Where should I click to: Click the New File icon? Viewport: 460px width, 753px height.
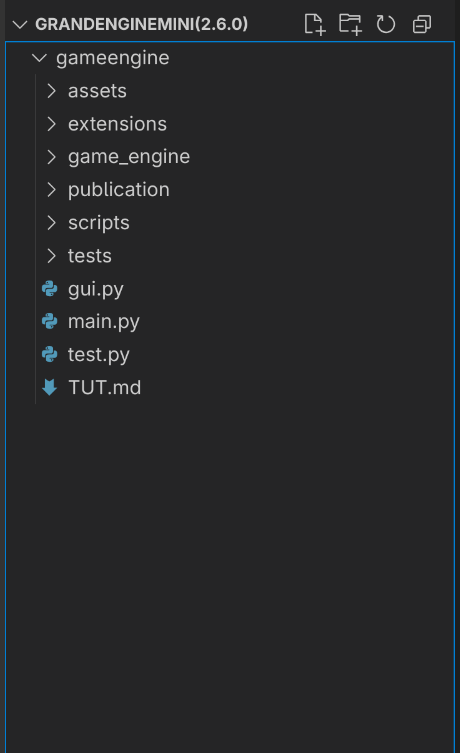coord(315,24)
